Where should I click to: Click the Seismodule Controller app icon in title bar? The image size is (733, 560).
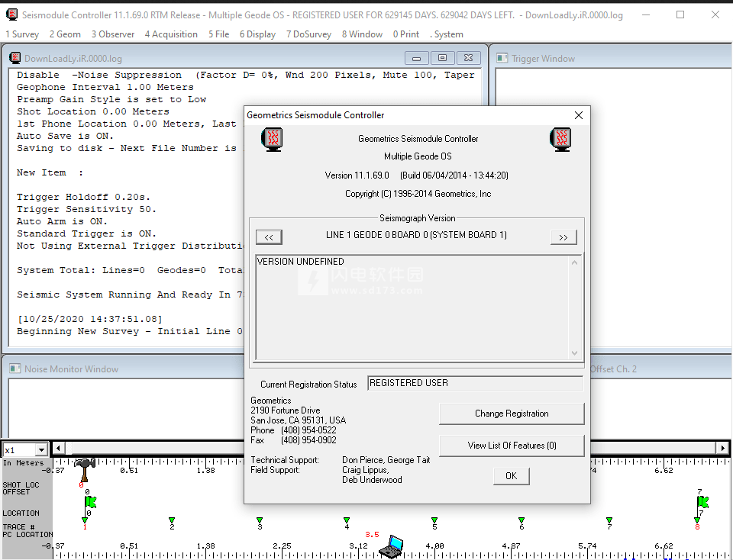pyautogui.click(x=11, y=14)
